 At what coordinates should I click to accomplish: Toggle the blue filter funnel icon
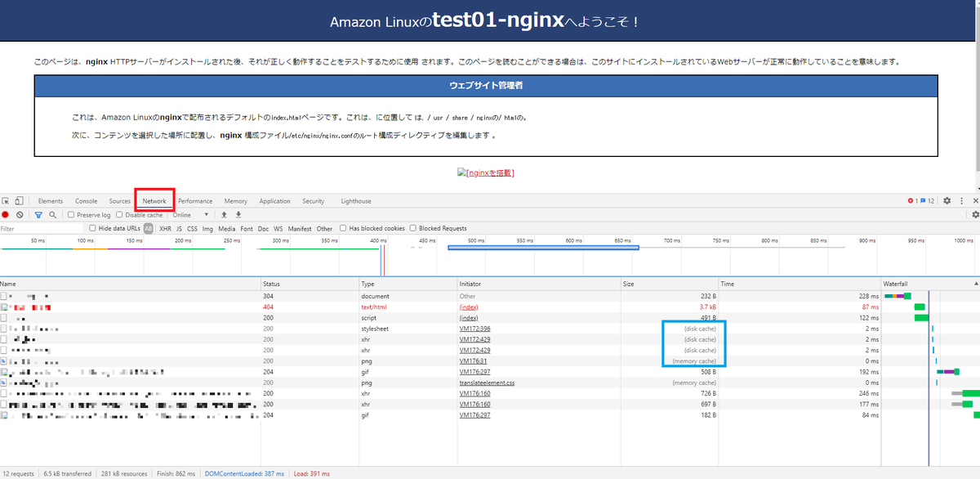[38, 215]
